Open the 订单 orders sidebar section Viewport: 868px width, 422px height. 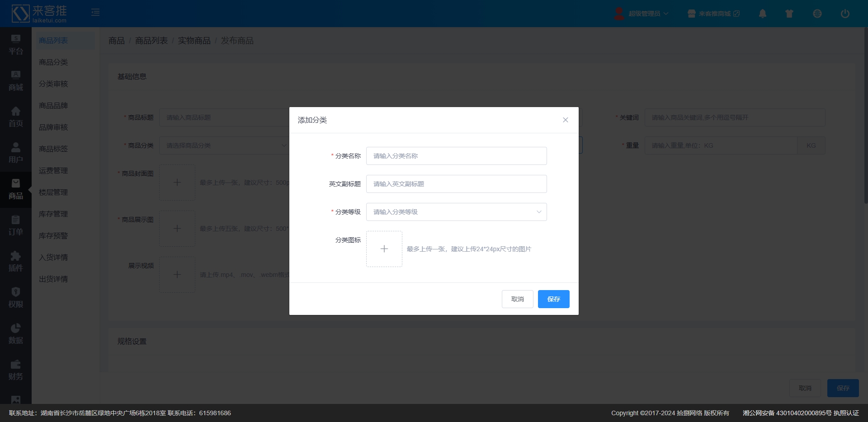(x=16, y=225)
